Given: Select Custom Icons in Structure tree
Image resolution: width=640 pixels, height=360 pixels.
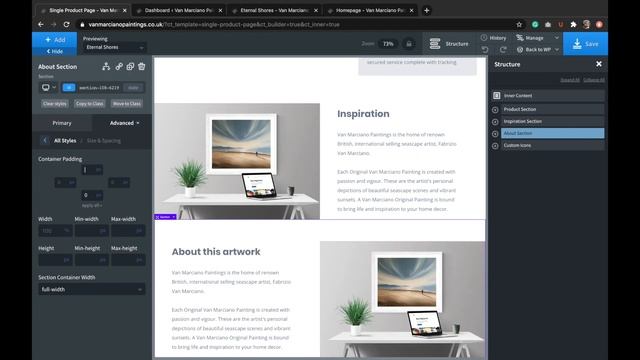Looking at the screenshot, I should pyautogui.click(x=553, y=145).
